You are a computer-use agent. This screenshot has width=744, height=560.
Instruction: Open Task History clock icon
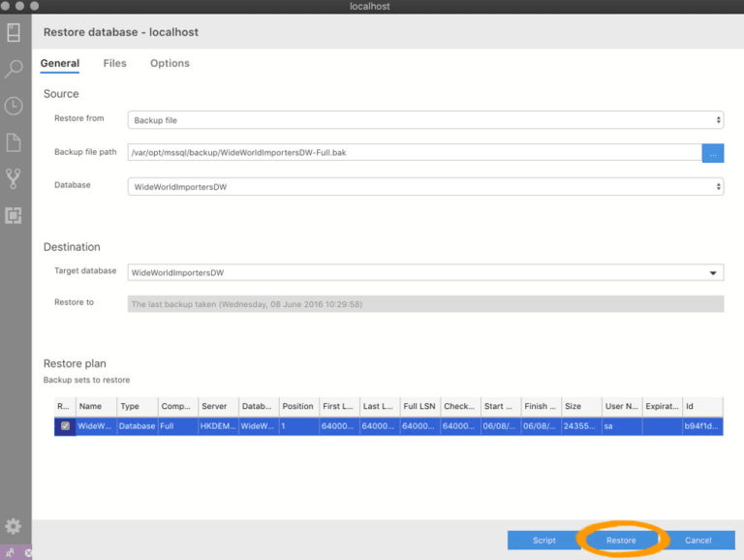tap(14, 106)
